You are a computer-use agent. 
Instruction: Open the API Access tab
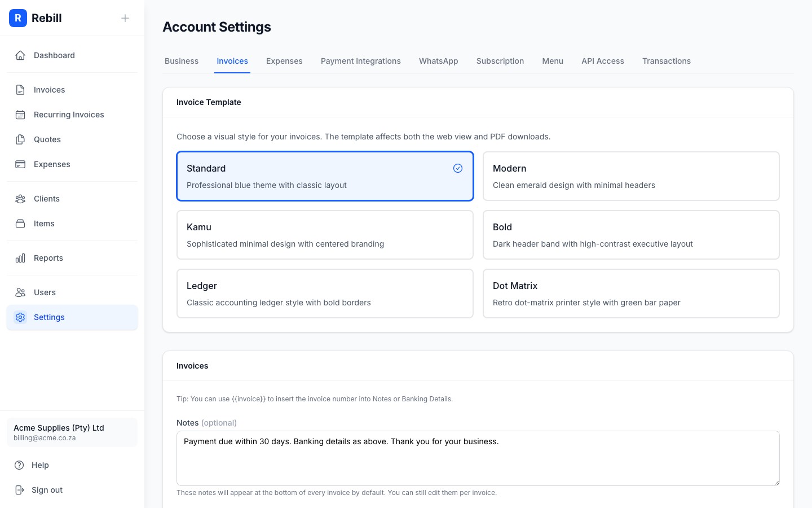point(603,61)
